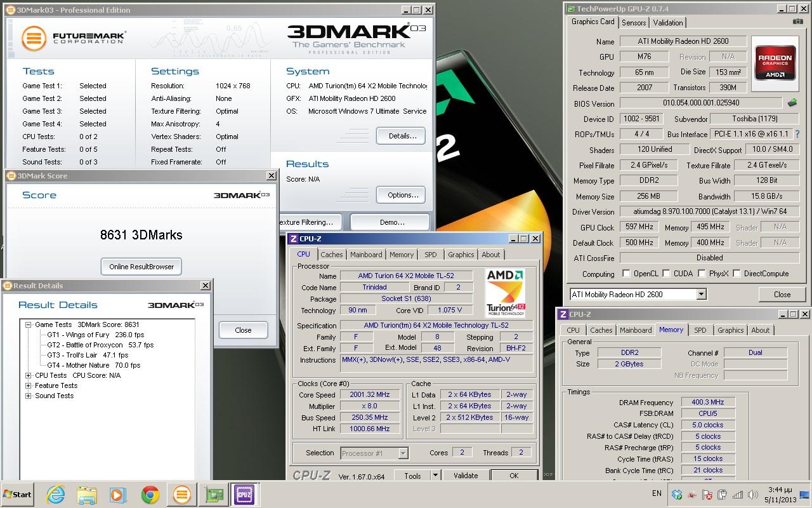Click the Core Speed 2001.32 MHz value

tap(370, 395)
